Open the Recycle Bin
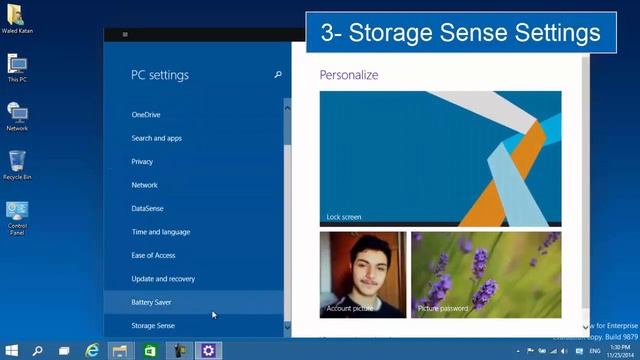640x360 pixels. point(17,165)
